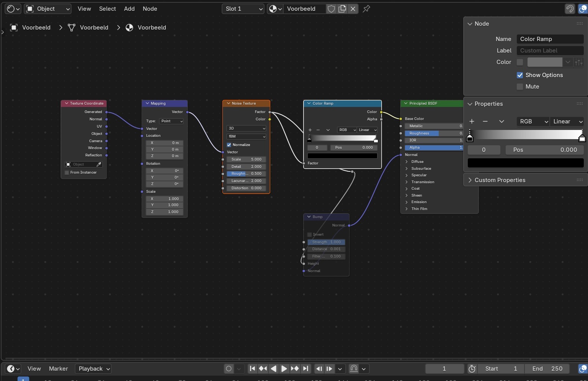Toggle the Mute checkbox
Image resolution: width=588 pixels, height=381 pixels.
(520, 87)
